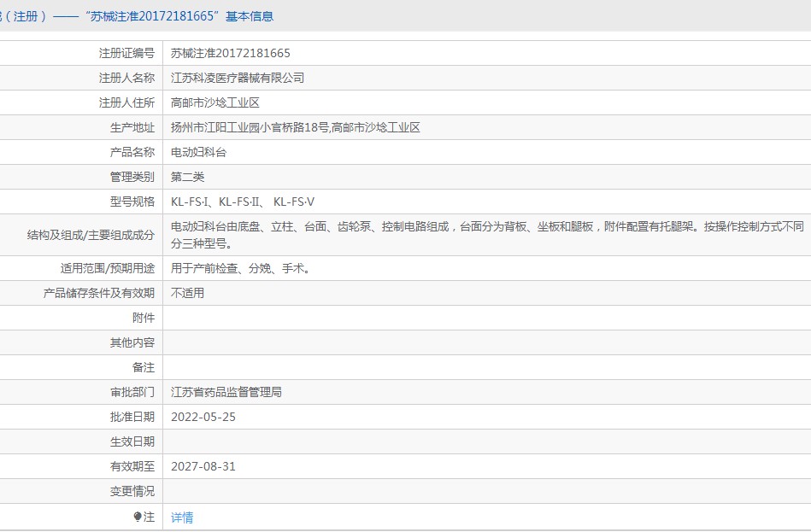
Task: Click the 其他内容 label
Action: click(132, 343)
